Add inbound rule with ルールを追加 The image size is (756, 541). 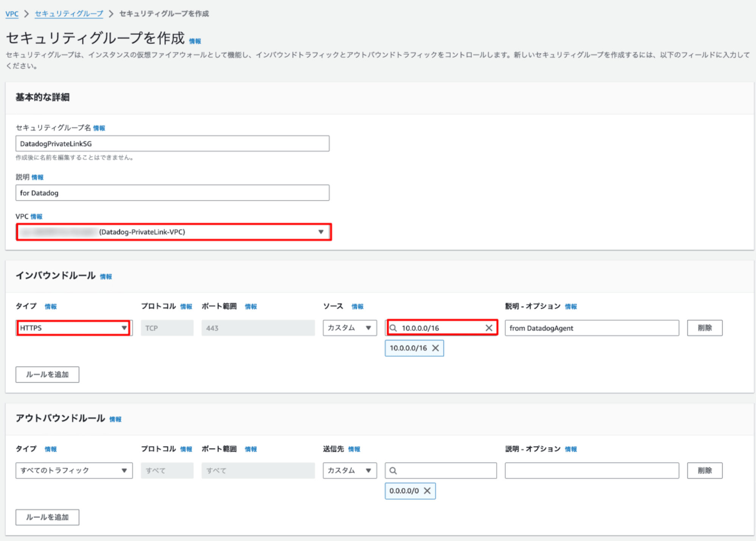[x=47, y=375]
